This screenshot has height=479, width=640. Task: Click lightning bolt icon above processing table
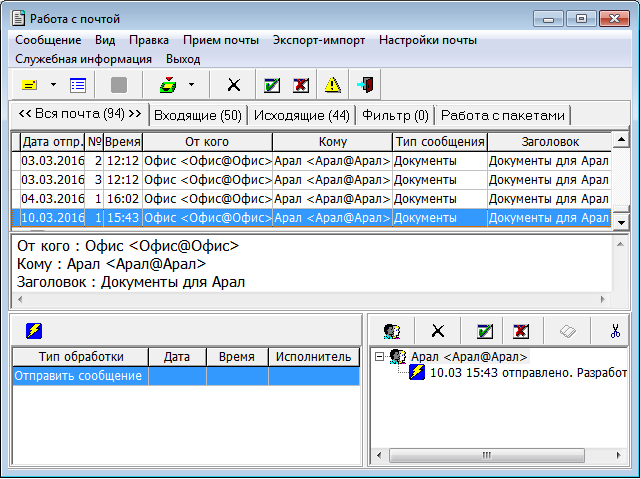click(x=33, y=331)
